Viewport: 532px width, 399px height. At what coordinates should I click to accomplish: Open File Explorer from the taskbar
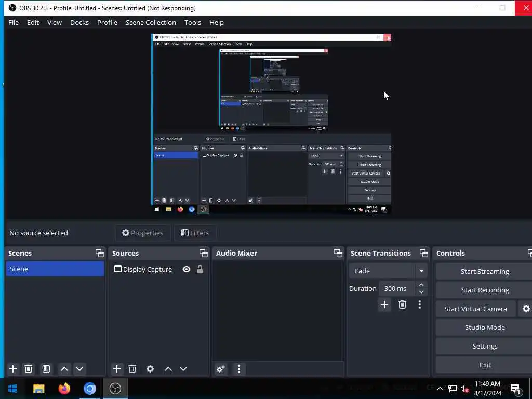tap(38, 389)
